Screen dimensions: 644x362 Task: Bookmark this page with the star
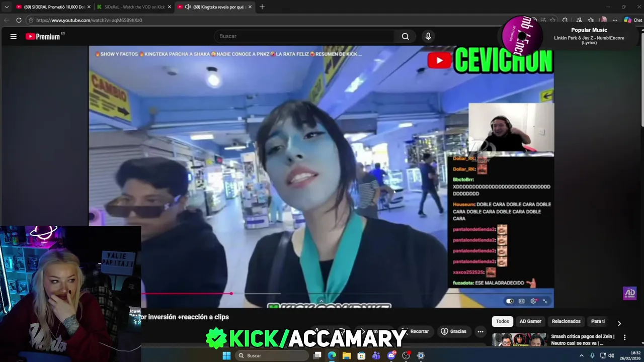coord(552,20)
